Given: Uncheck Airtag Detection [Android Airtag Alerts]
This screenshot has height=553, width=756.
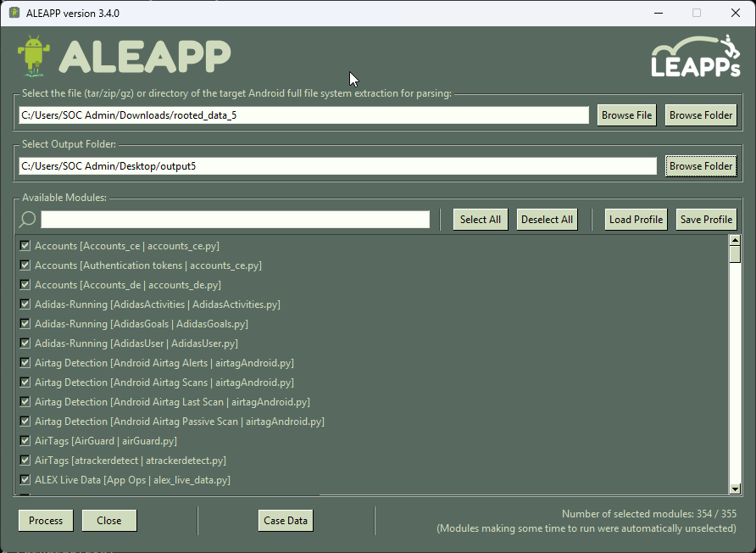Looking at the screenshot, I should pos(25,362).
